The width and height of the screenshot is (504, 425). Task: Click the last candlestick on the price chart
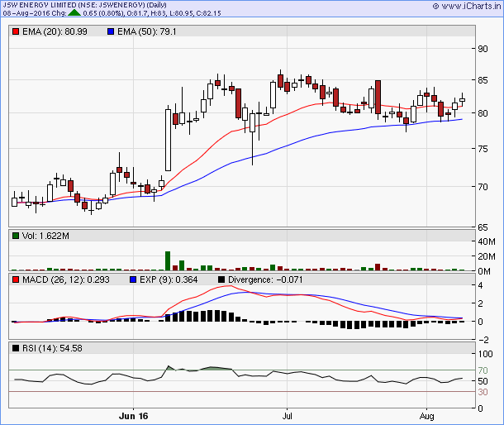click(462, 100)
